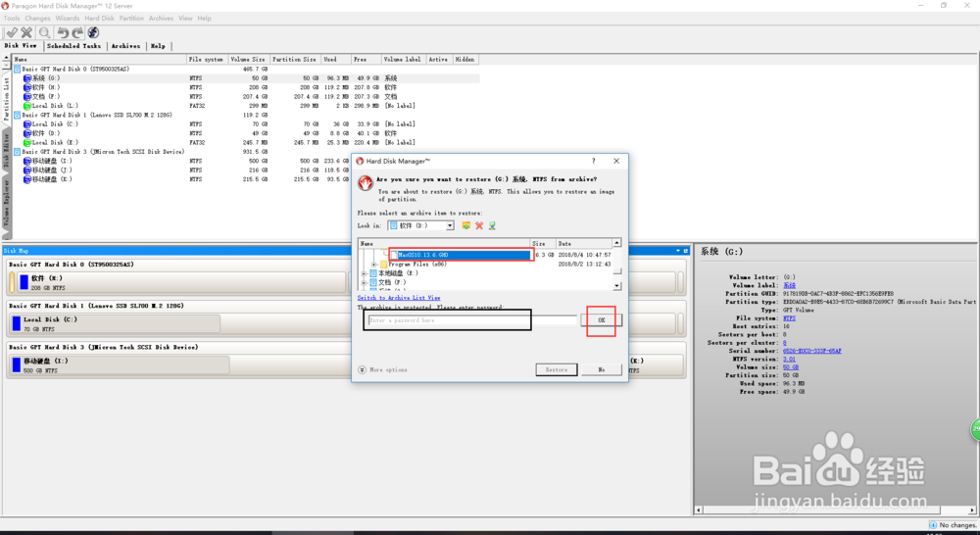Image resolution: width=980 pixels, height=535 pixels.
Task: Click the 50 GB volume size link
Action: (x=791, y=367)
